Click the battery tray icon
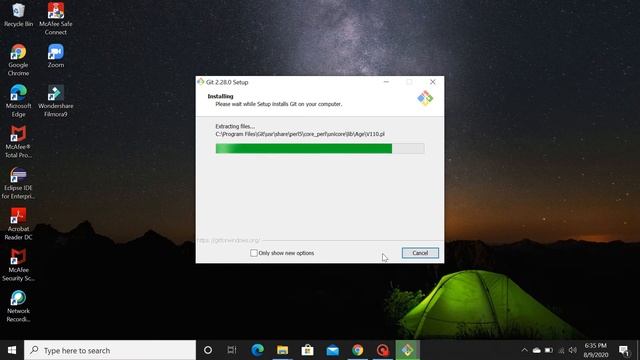 pos(549,350)
